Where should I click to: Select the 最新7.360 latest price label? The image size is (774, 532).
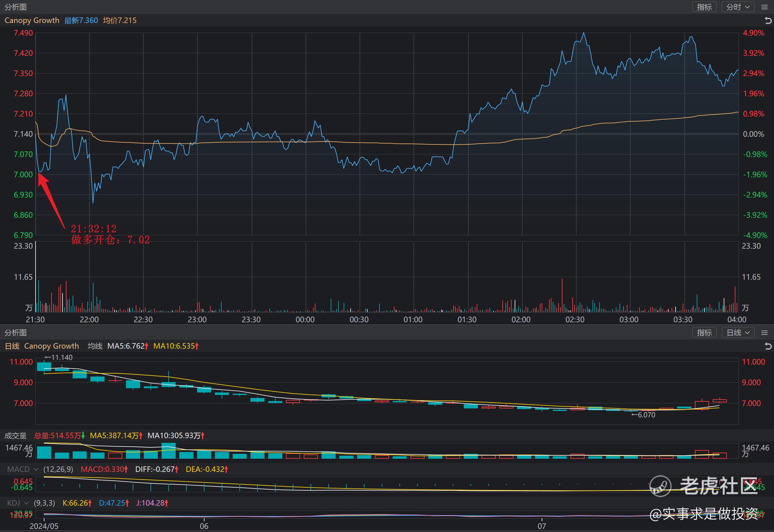[x=81, y=21]
